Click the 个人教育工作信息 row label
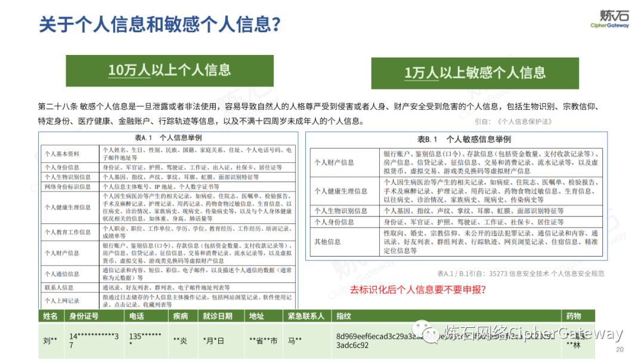This screenshot has width=644, height=363. pyautogui.click(x=68, y=232)
